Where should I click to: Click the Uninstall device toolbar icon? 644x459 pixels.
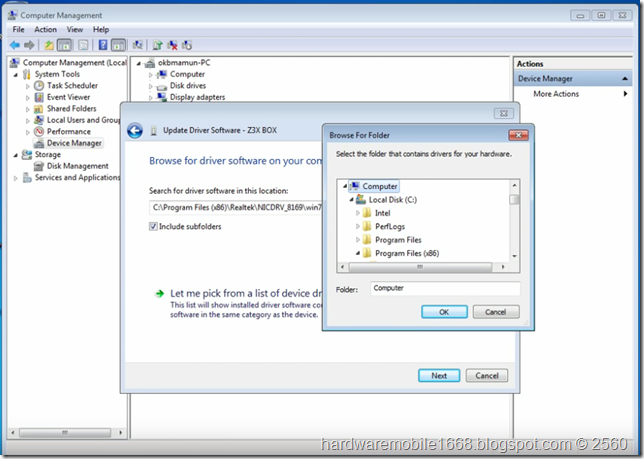coord(172,45)
